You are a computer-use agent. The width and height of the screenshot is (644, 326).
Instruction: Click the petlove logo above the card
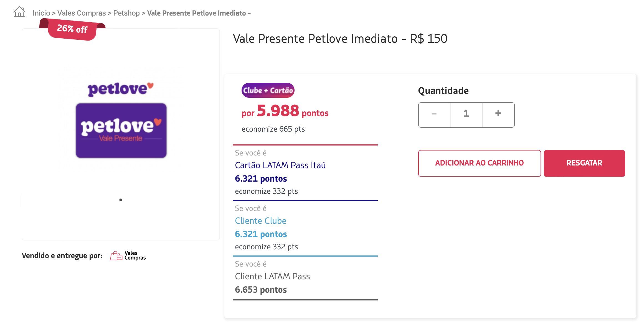coord(121,89)
